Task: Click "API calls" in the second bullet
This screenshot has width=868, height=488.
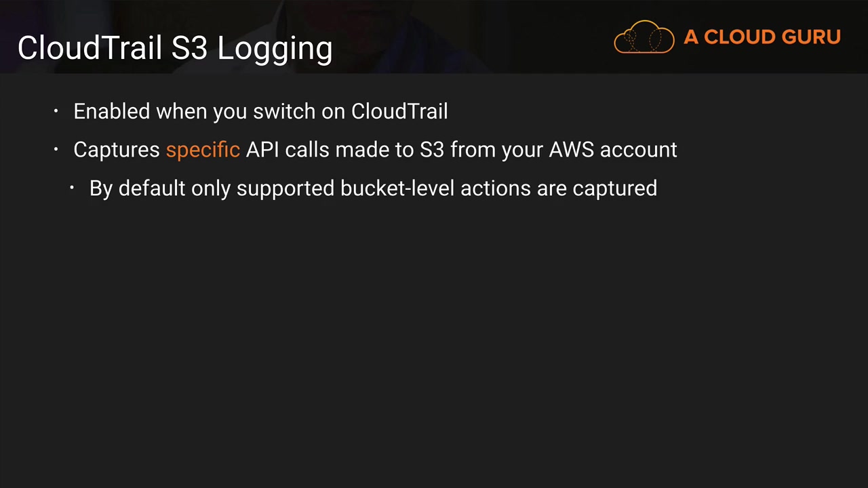Action: click(288, 150)
